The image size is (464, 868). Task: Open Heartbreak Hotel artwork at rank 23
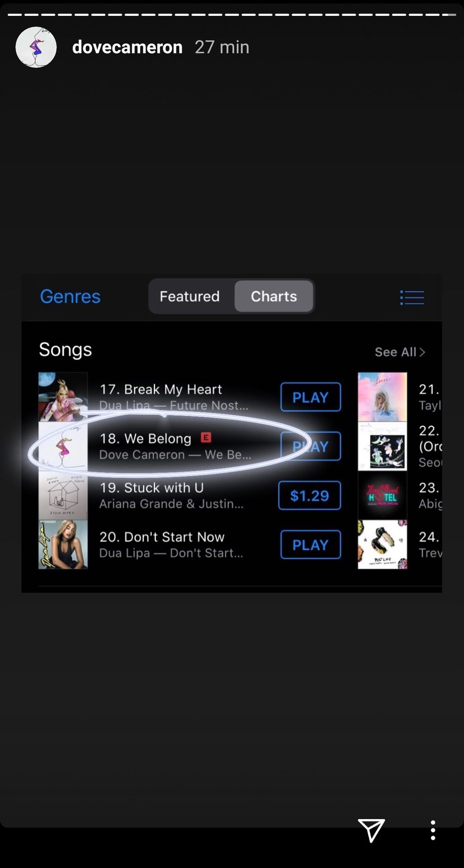tap(382, 495)
